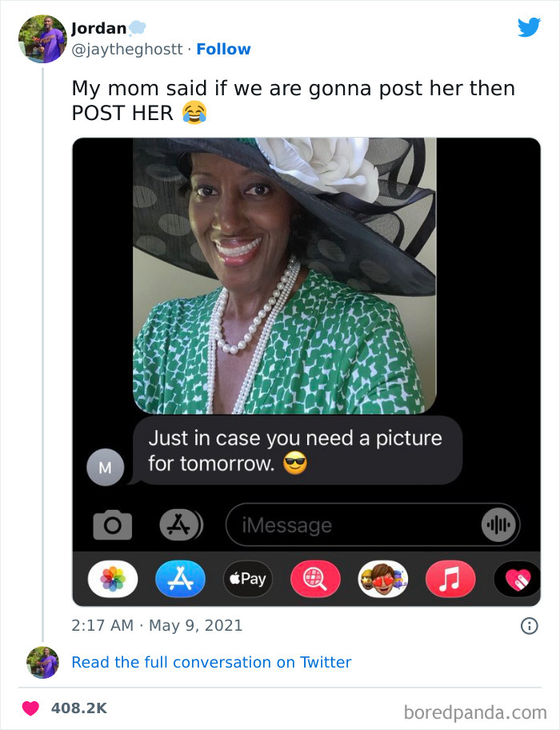Read the full conversation on Twitter

pyautogui.click(x=210, y=662)
